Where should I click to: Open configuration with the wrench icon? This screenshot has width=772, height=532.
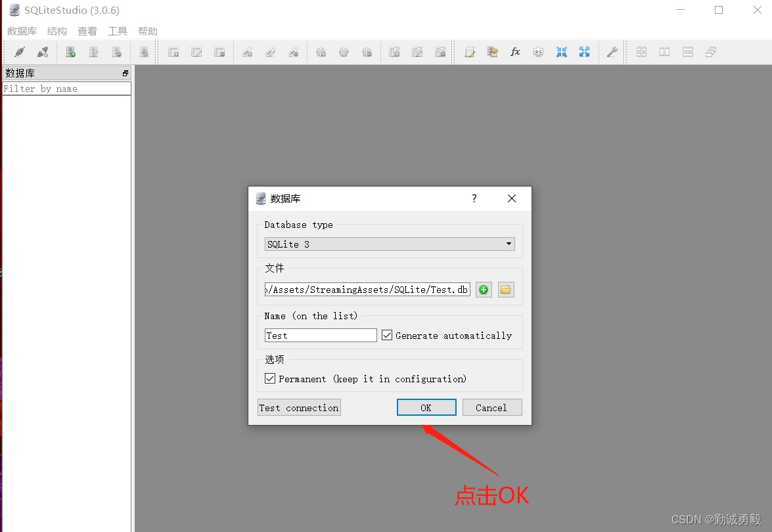pos(612,52)
